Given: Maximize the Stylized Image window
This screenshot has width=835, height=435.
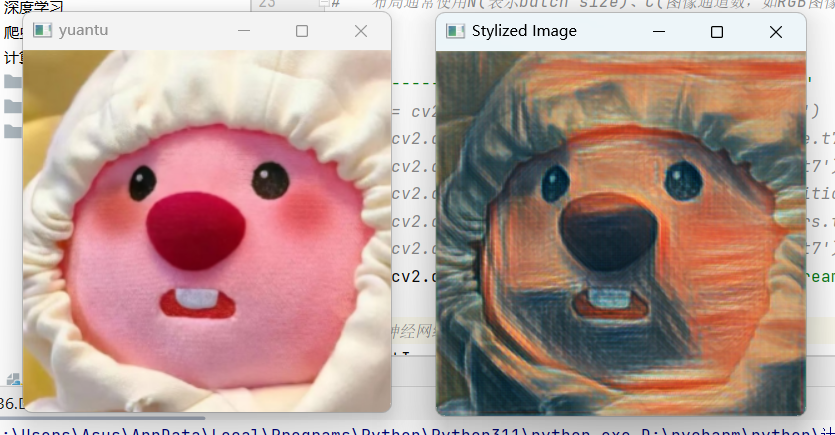Looking at the screenshot, I should (x=717, y=31).
